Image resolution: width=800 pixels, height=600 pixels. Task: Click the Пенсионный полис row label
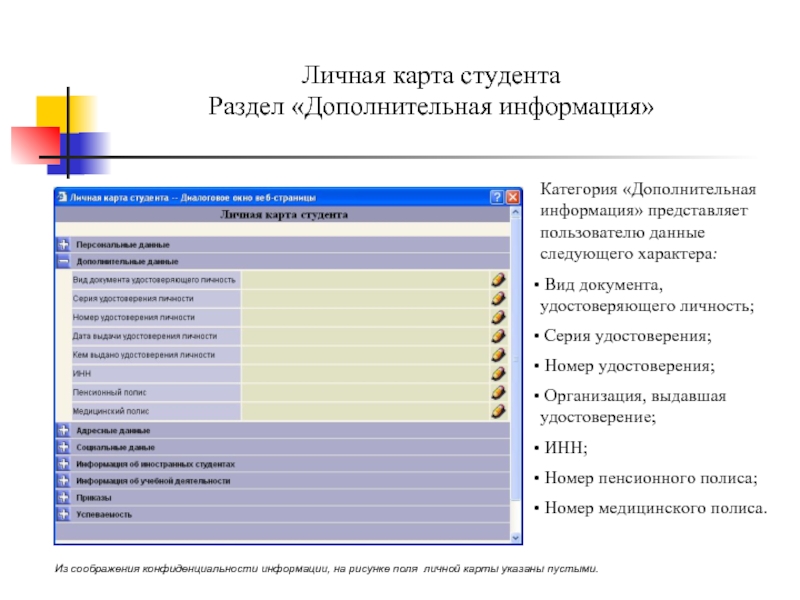point(109,392)
